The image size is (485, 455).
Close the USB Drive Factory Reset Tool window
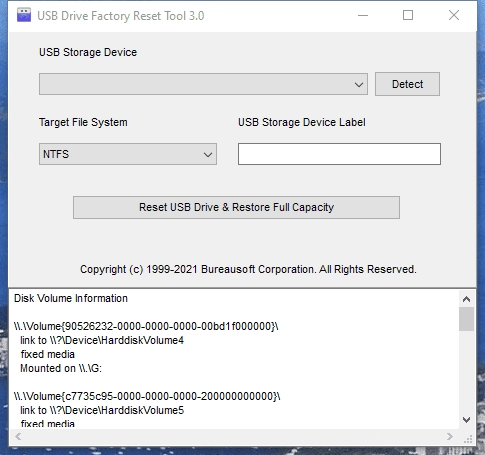pyautogui.click(x=454, y=15)
